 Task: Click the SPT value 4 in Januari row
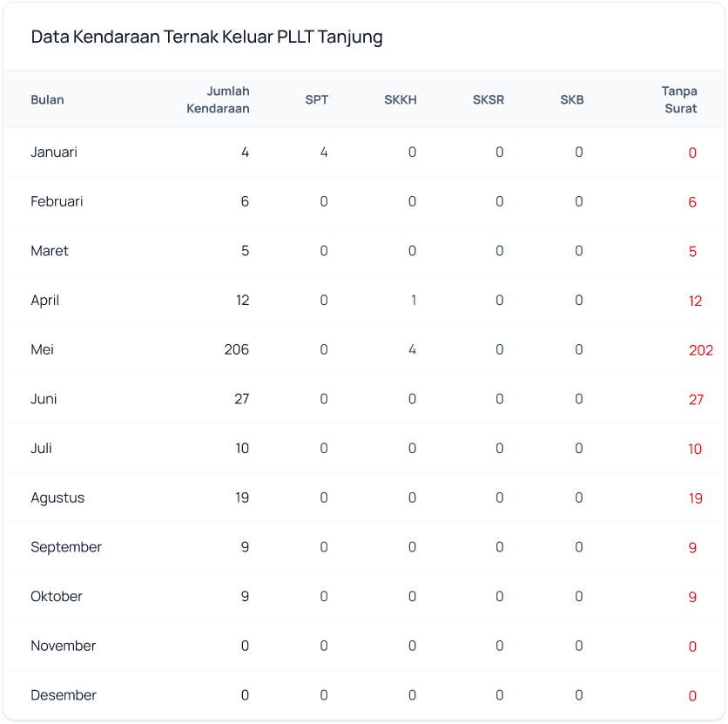(x=324, y=152)
